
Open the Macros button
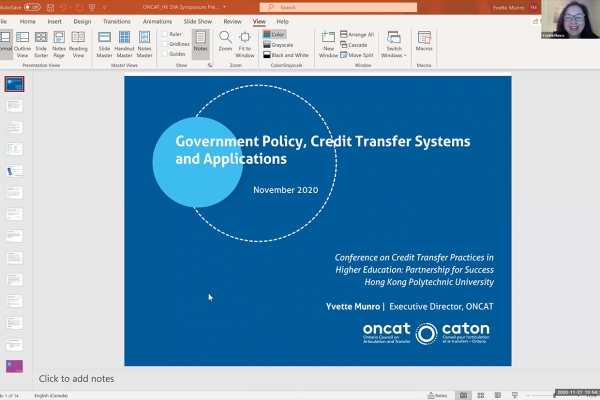[424, 41]
